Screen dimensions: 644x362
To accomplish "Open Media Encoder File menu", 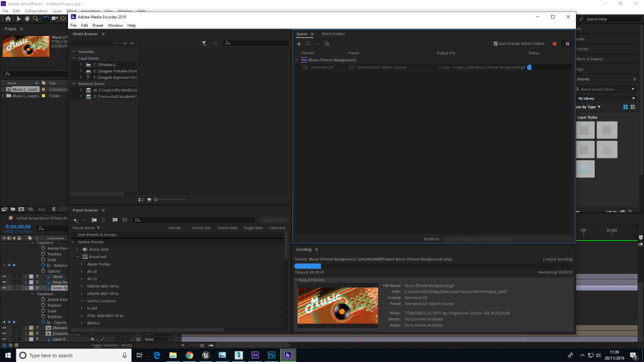I will 74,26.
